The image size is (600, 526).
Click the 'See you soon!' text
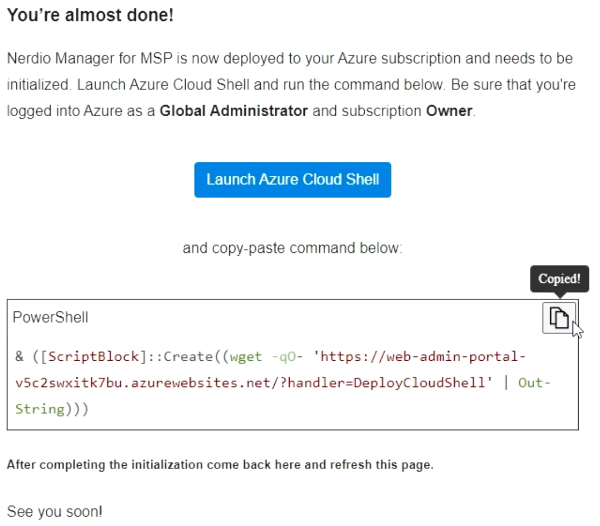[55, 511]
